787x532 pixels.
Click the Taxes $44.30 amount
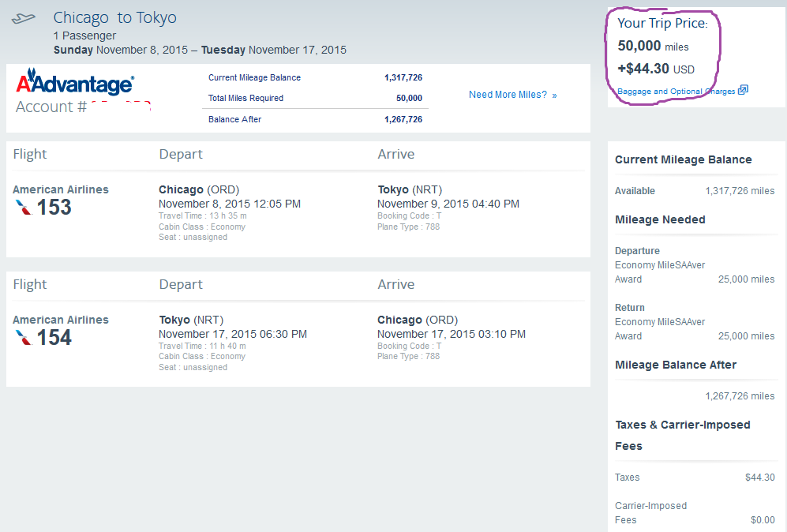point(760,478)
